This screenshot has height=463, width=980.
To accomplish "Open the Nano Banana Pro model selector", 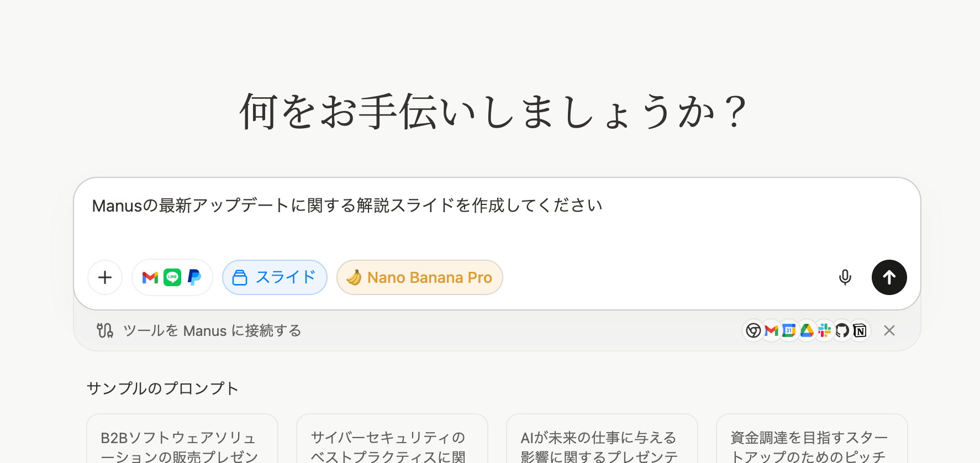I will (x=419, y=277).
